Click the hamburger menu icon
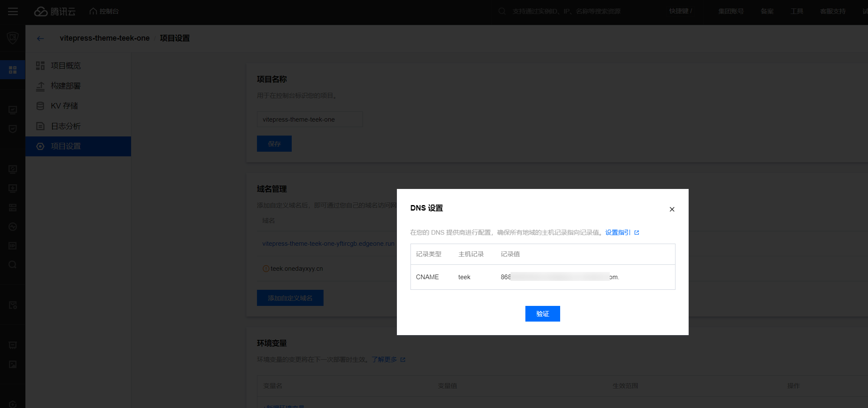 pyautogui.click(x=13, y=11)
